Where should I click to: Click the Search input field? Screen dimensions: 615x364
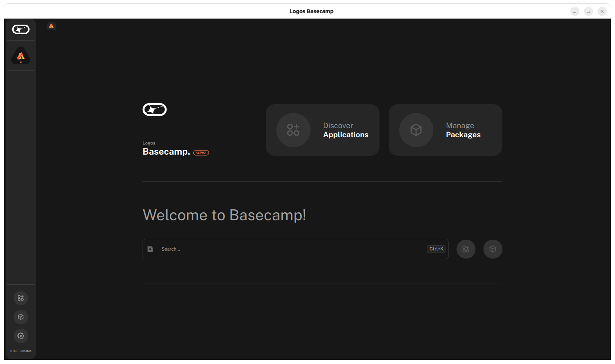[295, 249]
